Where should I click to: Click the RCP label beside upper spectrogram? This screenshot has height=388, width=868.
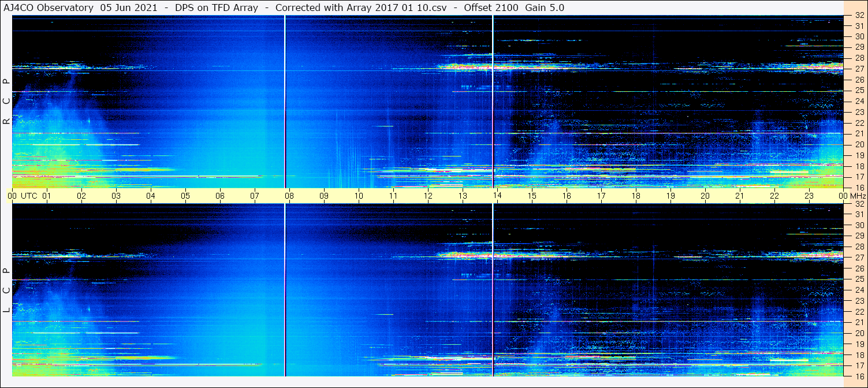6,102
